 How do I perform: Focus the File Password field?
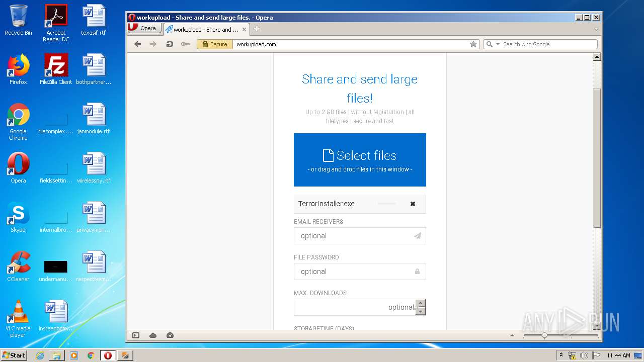(x=360, y=271)
